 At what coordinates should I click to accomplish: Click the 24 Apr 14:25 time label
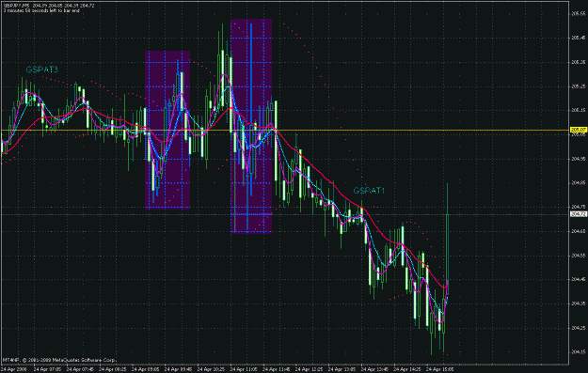coord(406,369)
